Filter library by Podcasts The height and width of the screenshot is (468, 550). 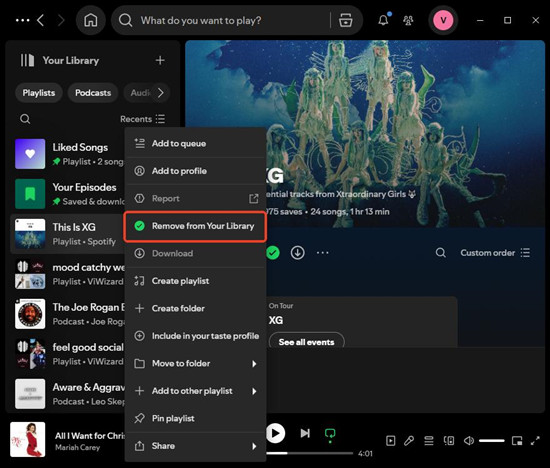93,93
